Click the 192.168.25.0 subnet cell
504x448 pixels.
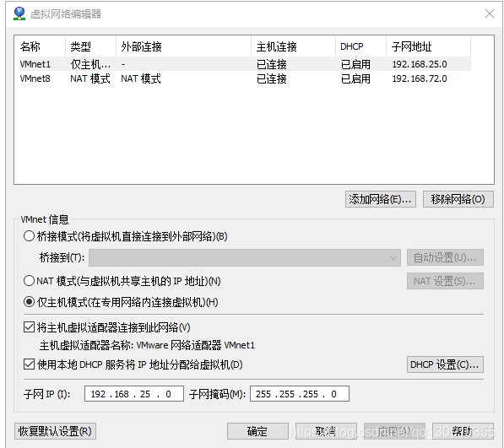click(x=420, y=64)
